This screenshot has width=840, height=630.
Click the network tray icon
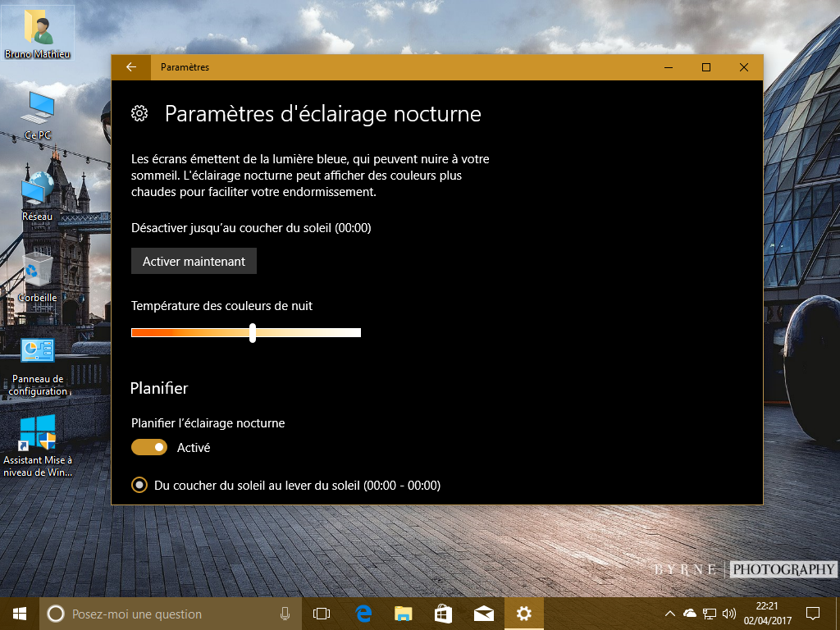(710, 614)
